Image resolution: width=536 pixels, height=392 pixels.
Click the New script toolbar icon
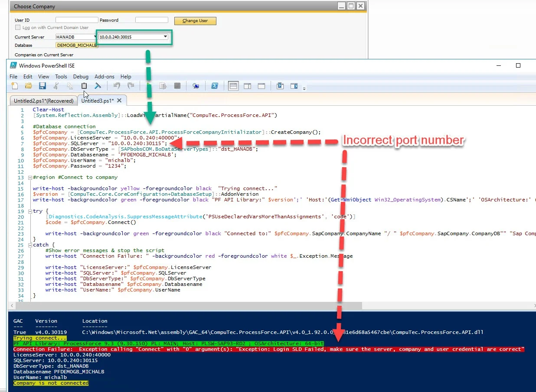tap(14, 86)
